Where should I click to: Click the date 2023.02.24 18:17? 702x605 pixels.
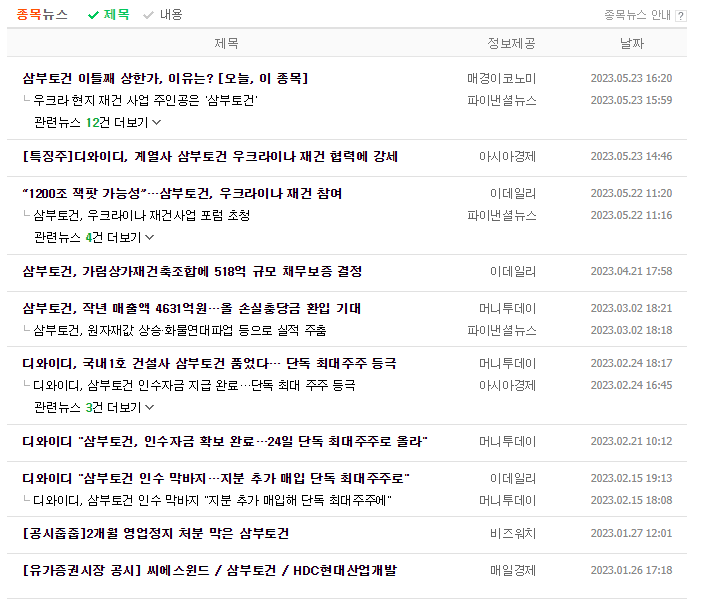point(631,363)
